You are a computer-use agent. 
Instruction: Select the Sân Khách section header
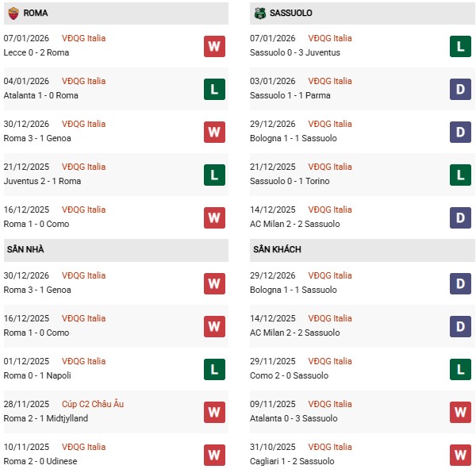coord(277,249)
